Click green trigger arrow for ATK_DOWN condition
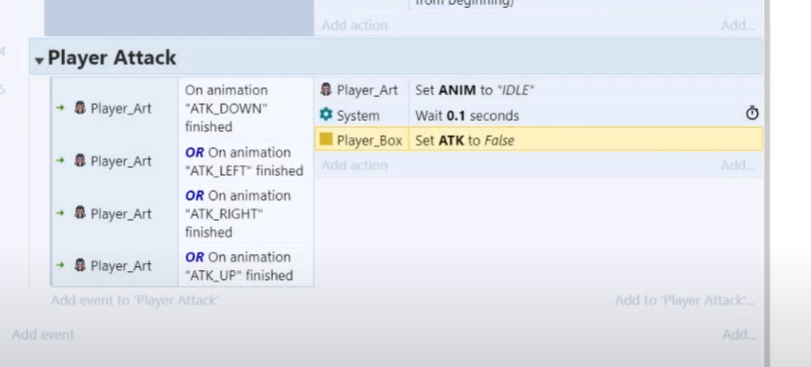This screenshot has height=367, width=811. click(61, 108)
